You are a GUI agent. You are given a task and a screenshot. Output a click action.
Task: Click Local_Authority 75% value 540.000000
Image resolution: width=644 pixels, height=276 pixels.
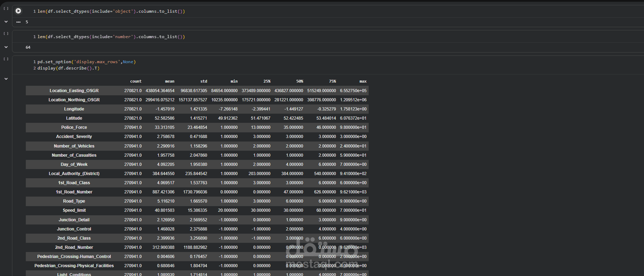coord(325,174)
